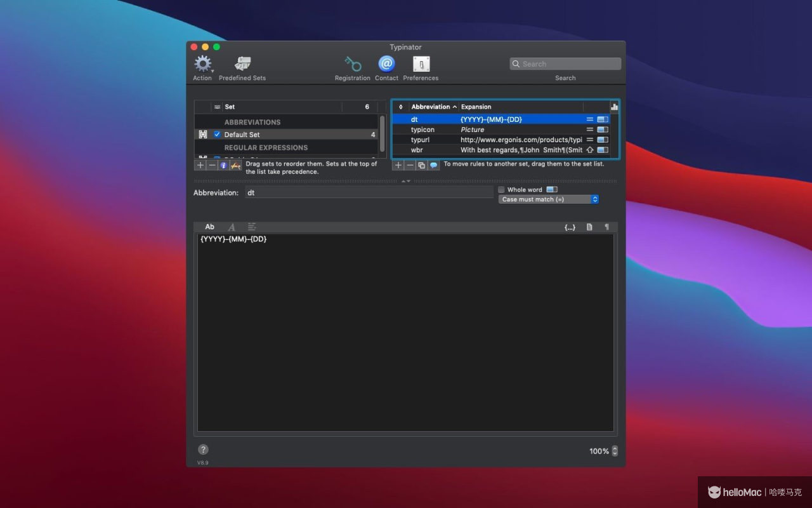This screenshot has width=812, height=508.
Task: Sort by the Abbreviation column header
Action: coord(434,107)
